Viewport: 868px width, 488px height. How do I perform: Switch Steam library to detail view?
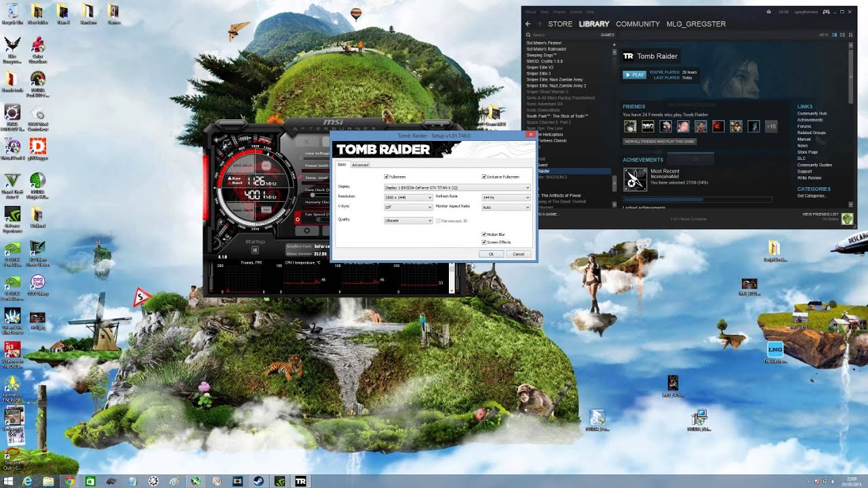835,35
